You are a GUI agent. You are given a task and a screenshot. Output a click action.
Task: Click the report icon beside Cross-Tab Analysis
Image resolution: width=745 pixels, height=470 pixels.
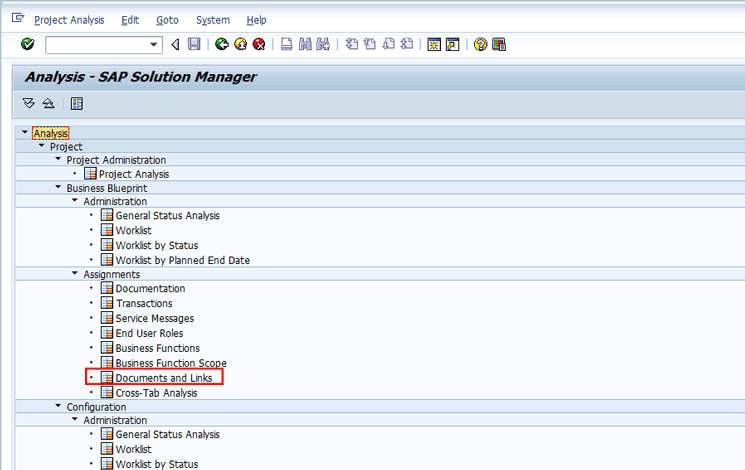pyautogui.click(x=107, y=393)
